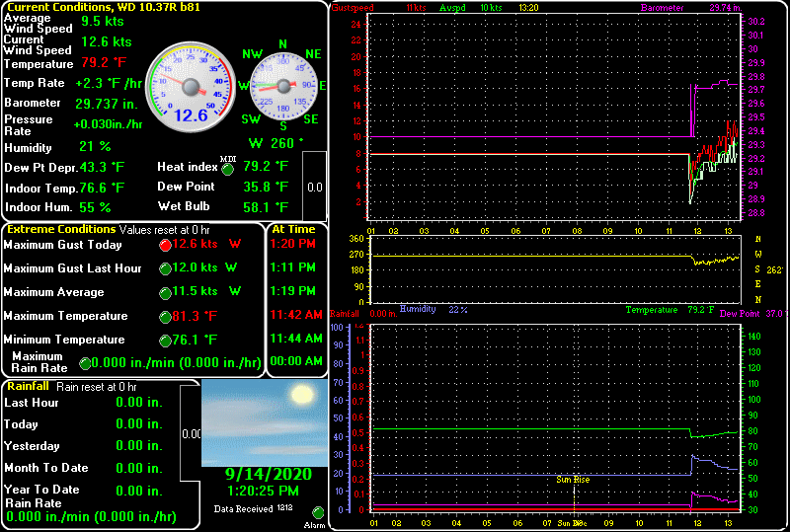Screen dimensions: 790x532
Task: Click the Humidity legend label on lower graph
Action: (418, 309)
